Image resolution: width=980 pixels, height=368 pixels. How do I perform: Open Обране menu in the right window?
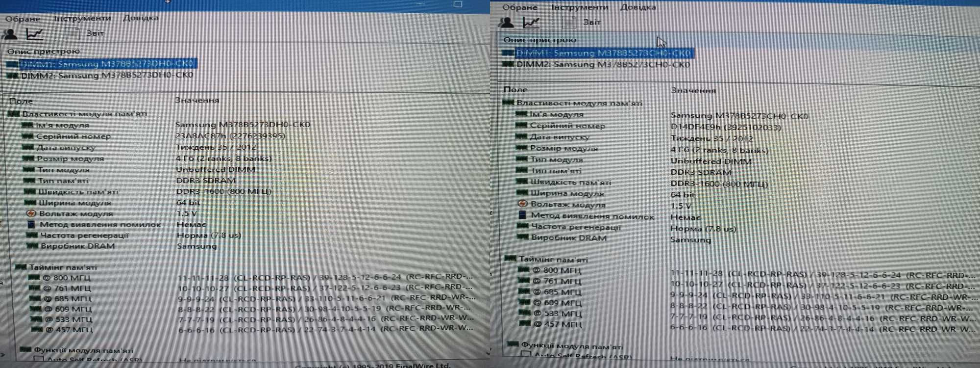pos(520,7)
